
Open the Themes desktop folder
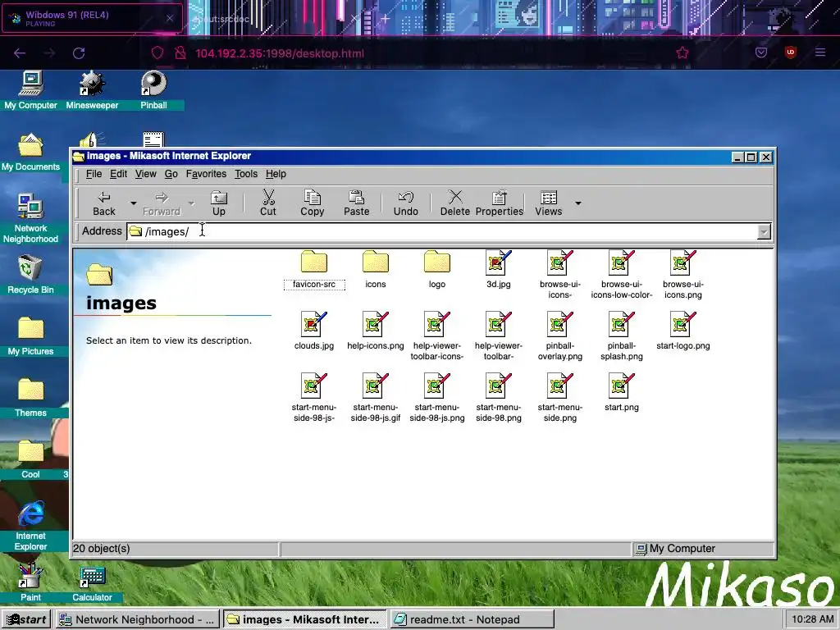coord(30,398)
